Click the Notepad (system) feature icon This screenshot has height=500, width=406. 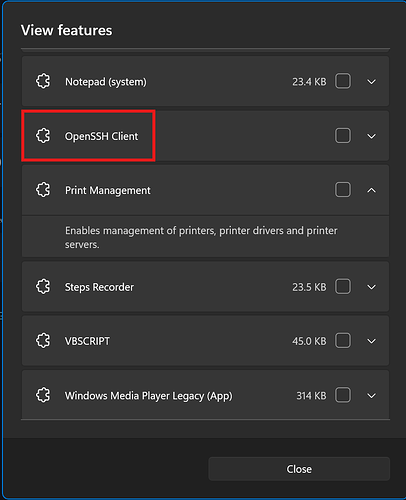[x=43, y=81]
